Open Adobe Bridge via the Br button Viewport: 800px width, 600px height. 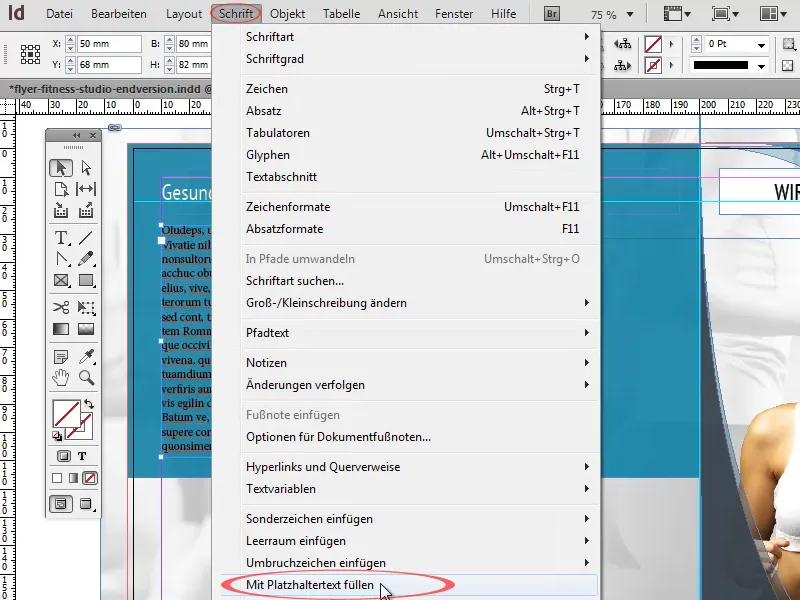tap(552, 14)
